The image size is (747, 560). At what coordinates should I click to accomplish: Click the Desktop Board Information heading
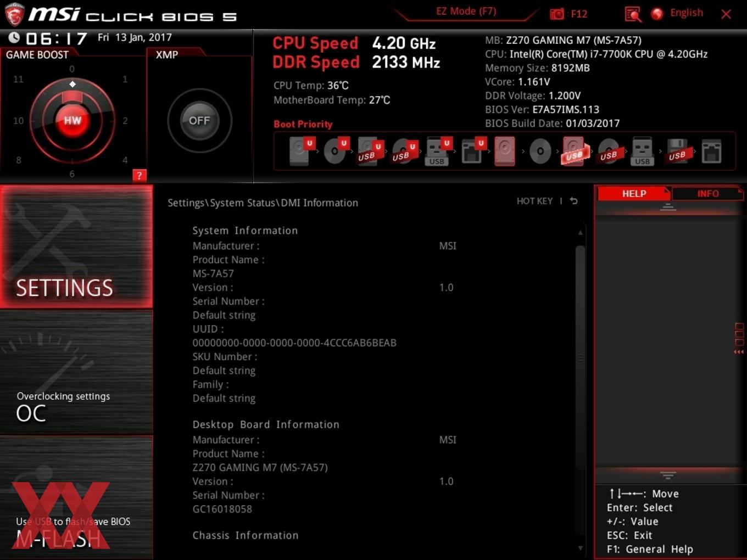[x=266, y=424]
